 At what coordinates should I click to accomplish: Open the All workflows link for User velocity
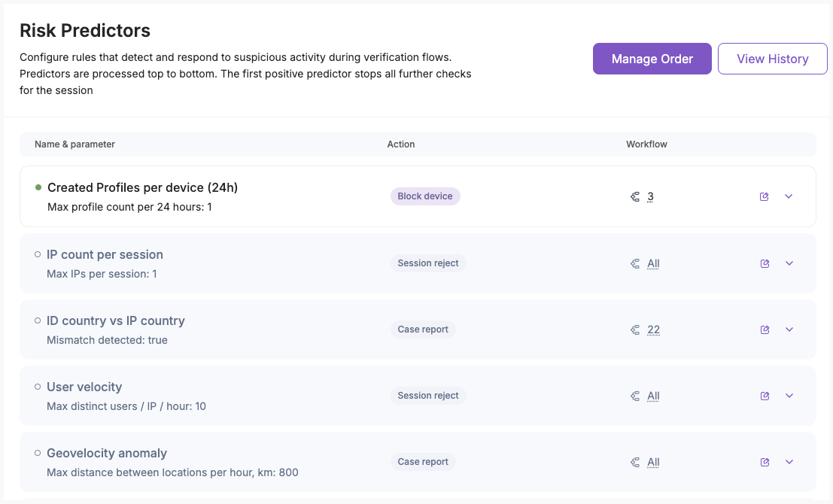pyautogui.click(x=653, y=396)
